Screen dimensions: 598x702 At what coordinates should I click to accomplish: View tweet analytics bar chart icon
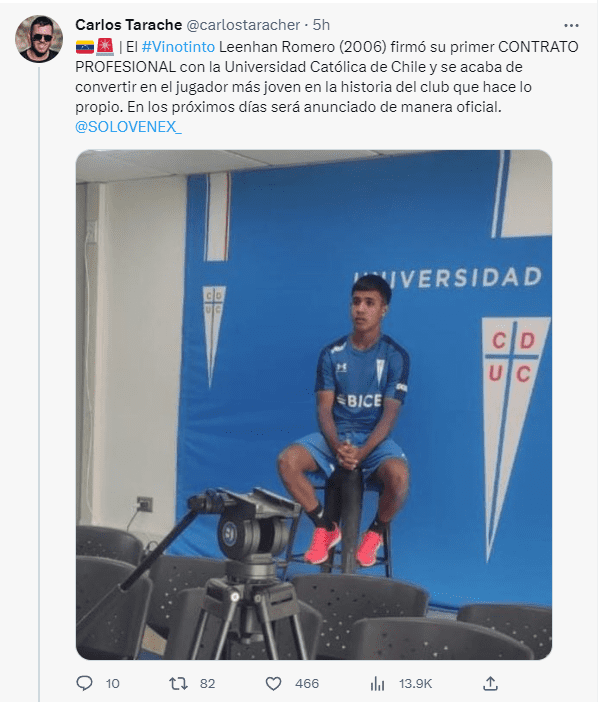click(377, 684)
